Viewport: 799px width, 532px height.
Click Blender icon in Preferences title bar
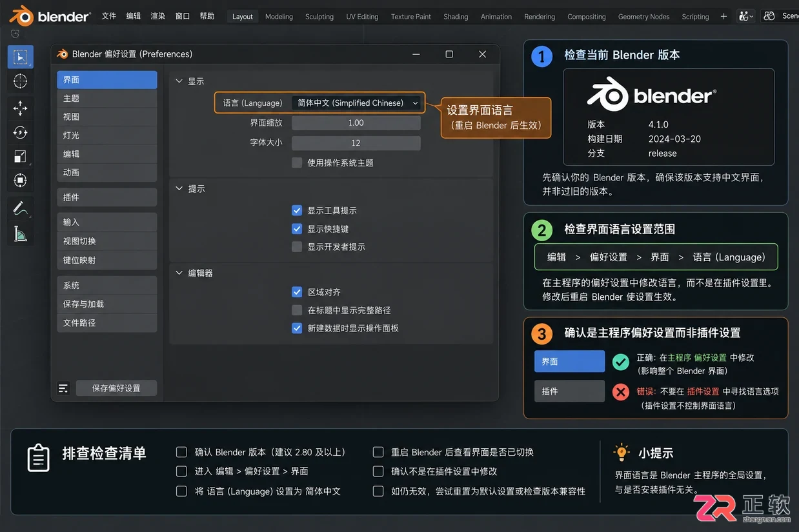63,54
